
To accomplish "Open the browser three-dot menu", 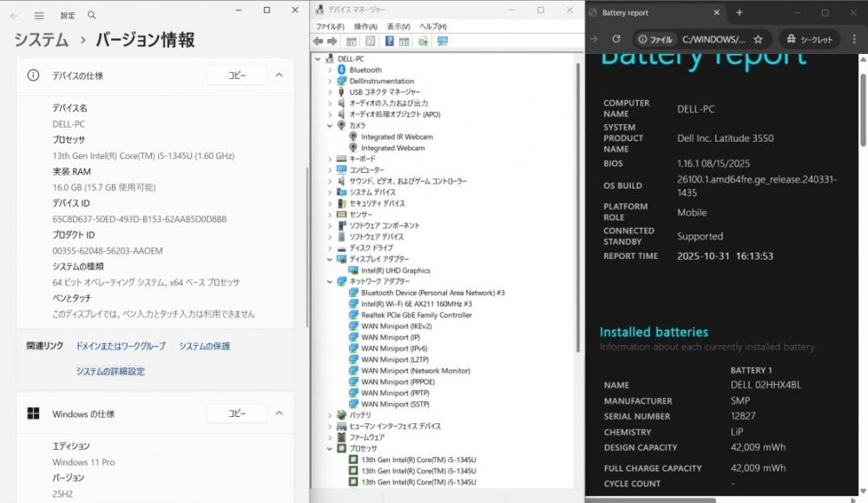I will (x=854, y=39).
